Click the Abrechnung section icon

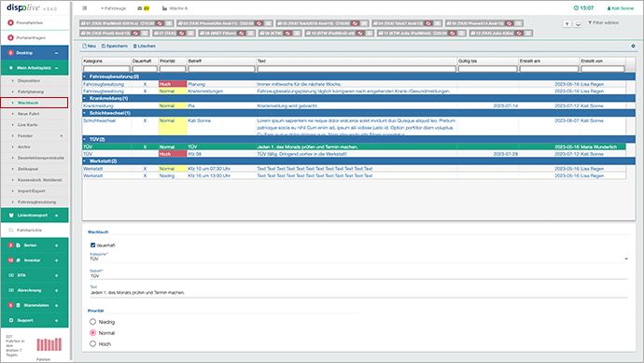tap(11, 290)
